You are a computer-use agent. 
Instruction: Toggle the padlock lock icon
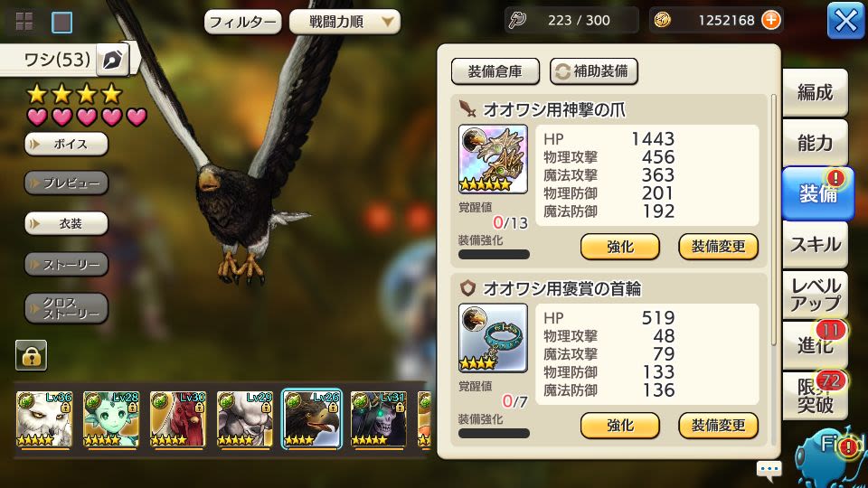click(x=31, y=355)
